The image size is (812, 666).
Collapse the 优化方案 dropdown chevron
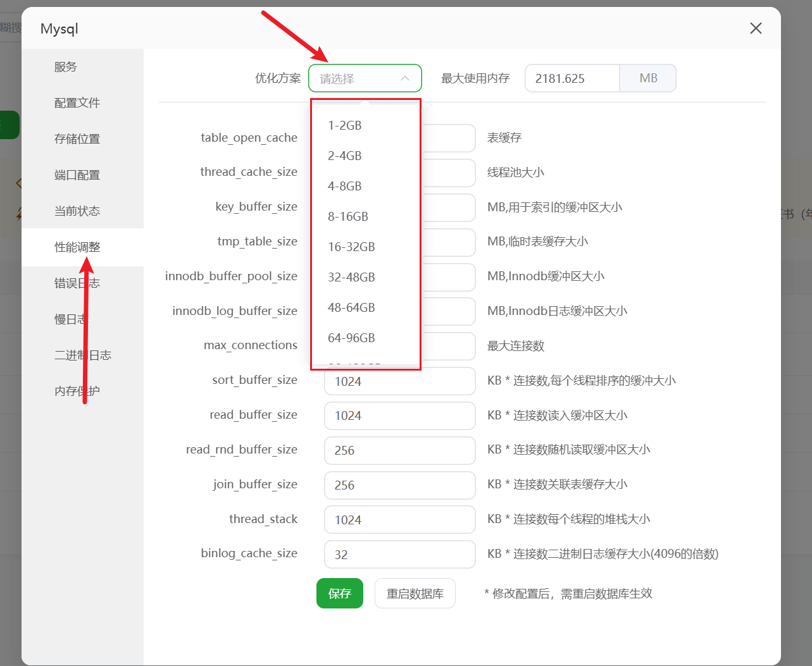point(405,78)
